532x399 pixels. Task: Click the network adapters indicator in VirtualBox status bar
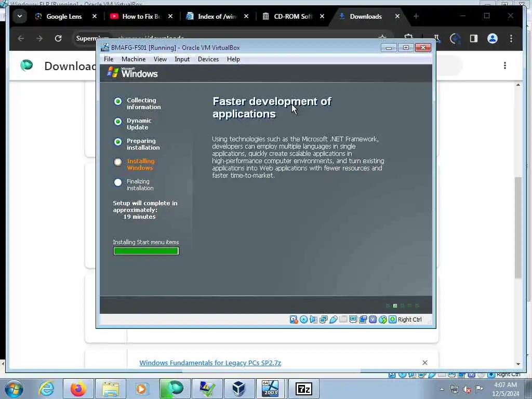tap(323, 320)
